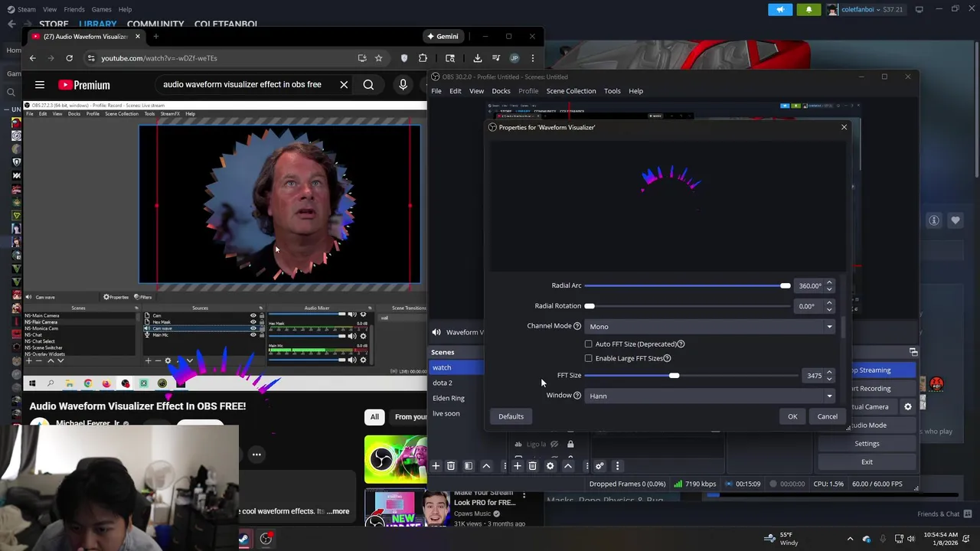The width and height of the screenshot is (980, 551).
Task: Open OBS Scene Collection menu
Action: tap(571, 91)
